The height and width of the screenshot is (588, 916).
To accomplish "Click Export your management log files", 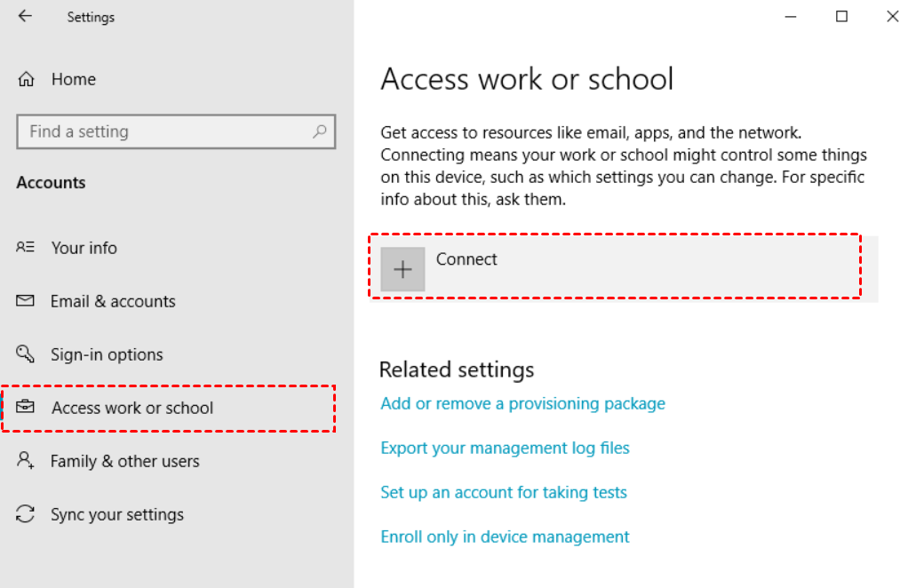I will point(505,448).
